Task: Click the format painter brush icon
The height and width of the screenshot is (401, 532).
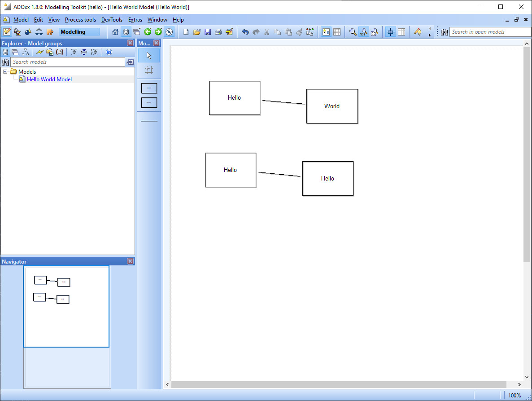Action: [299, 32]
